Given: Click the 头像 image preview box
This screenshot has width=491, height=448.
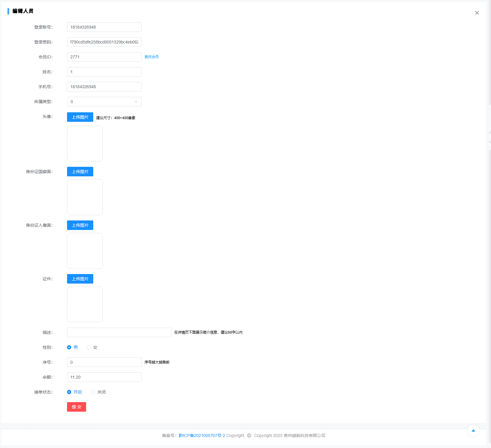Looking at the screenshot, I should pos(85,144).
